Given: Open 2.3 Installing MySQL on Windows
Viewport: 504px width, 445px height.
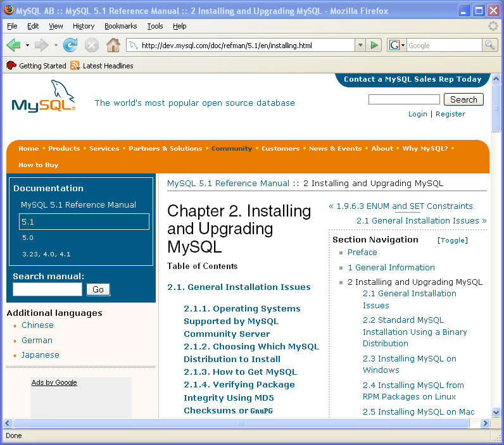Looking at the screenshot, I should point(410,364).
